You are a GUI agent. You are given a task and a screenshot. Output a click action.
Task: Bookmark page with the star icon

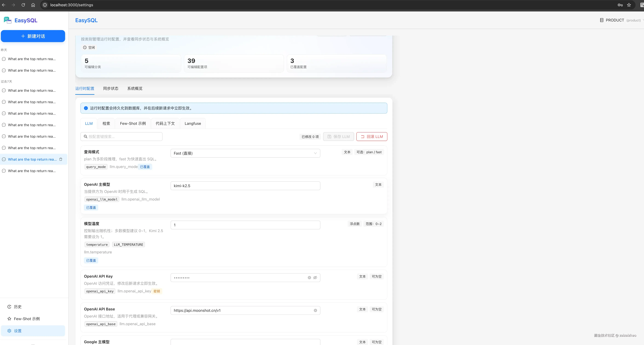pos(629,5)
